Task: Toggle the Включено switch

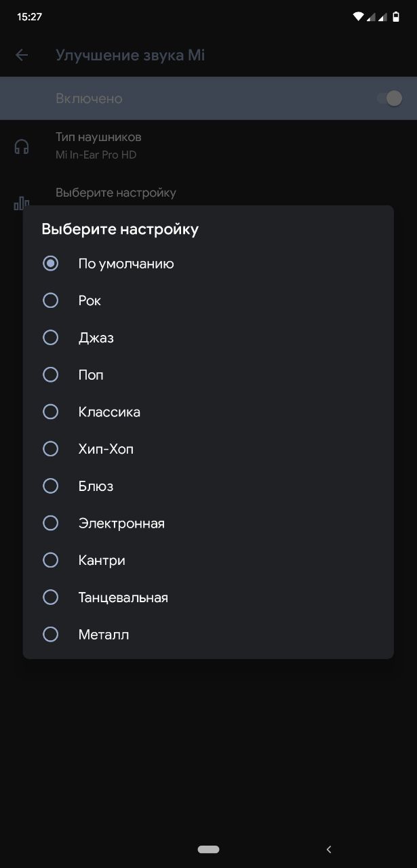Action: click(390, 98)
